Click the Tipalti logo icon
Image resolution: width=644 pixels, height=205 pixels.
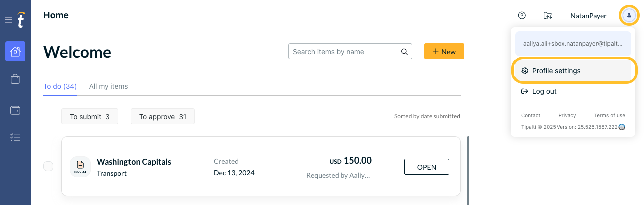tap(21, 20)
